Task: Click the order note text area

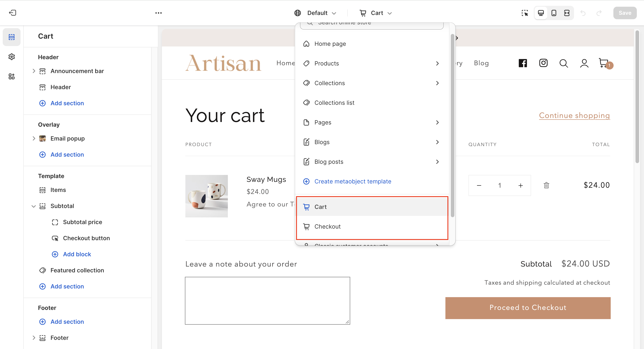Action: [267, 301]
